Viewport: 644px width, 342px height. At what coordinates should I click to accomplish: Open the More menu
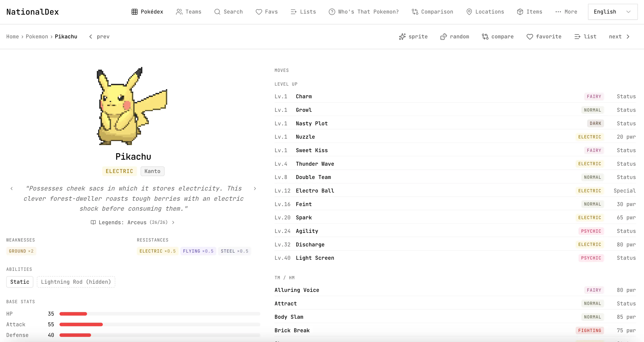(x=566, y=12)
